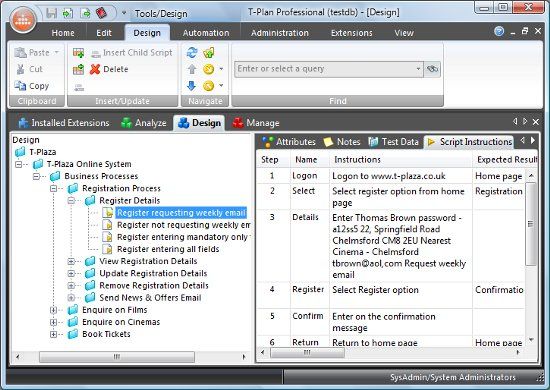
Task: Open the Administration ribbon tab
Action: 280,33
